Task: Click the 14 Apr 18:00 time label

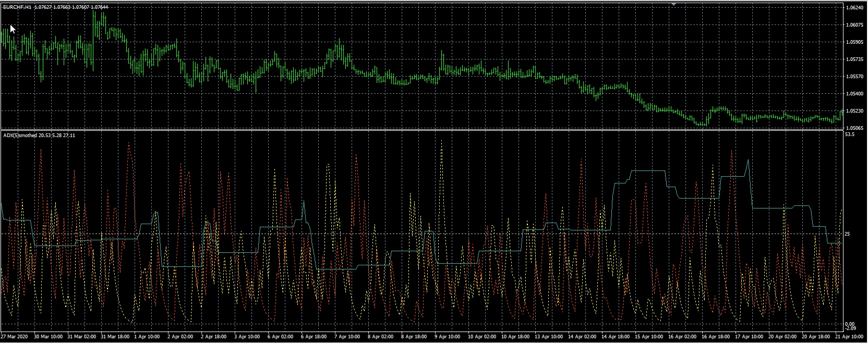Action: pos(617,337)
